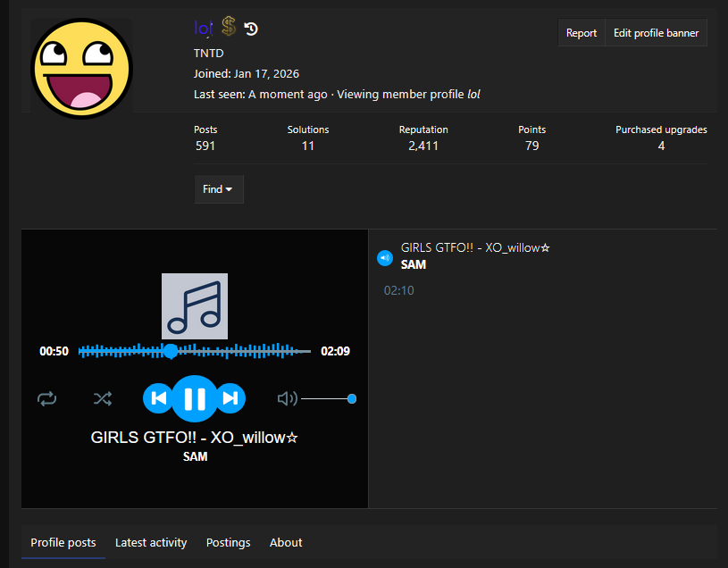Image resolution: width=728 pixels, height=568 pixels.
Task: Toggle shuffle playback
Action: pyautogui.click(x=103, y=398)
